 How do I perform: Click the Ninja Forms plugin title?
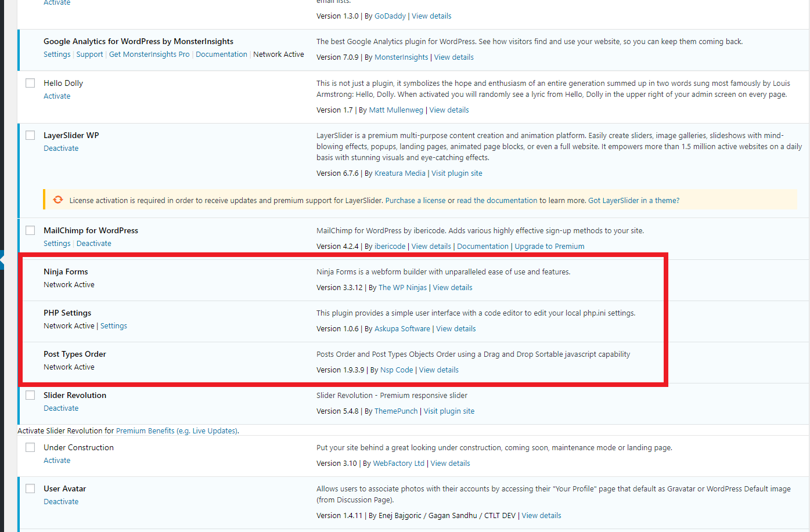tap(66, 272)
